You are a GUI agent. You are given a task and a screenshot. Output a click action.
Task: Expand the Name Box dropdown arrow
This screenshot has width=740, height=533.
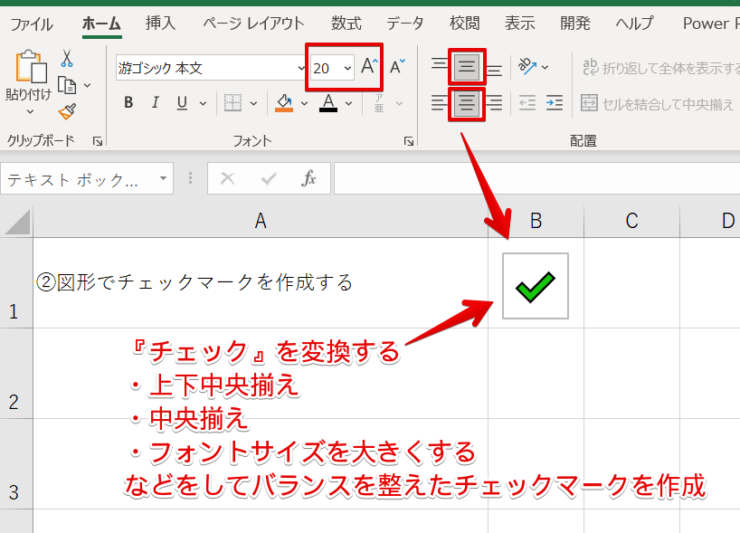point(163,178)
